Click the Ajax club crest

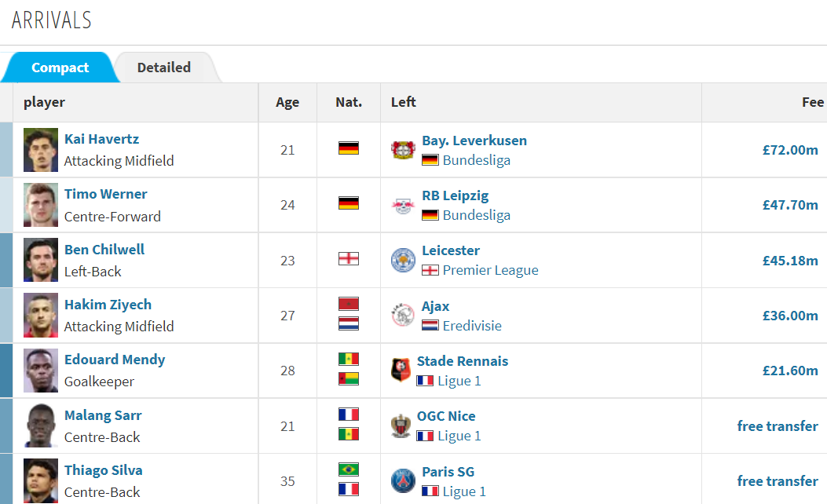(403, 316)
